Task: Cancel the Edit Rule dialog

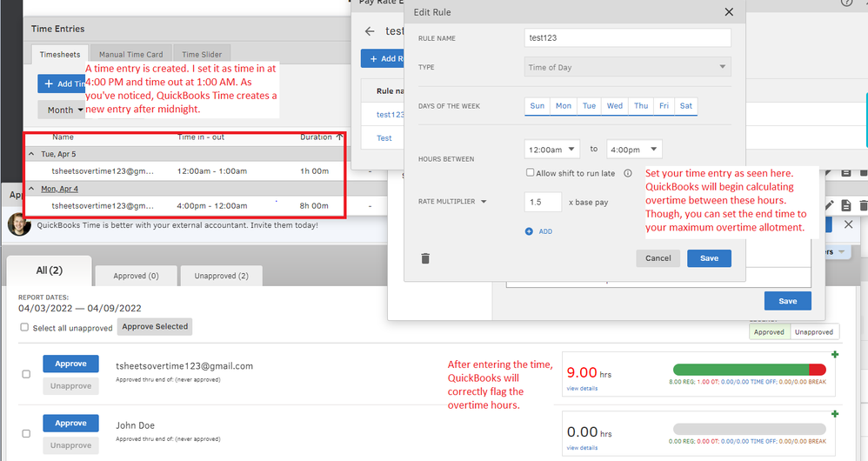Action: click(658, 257)
